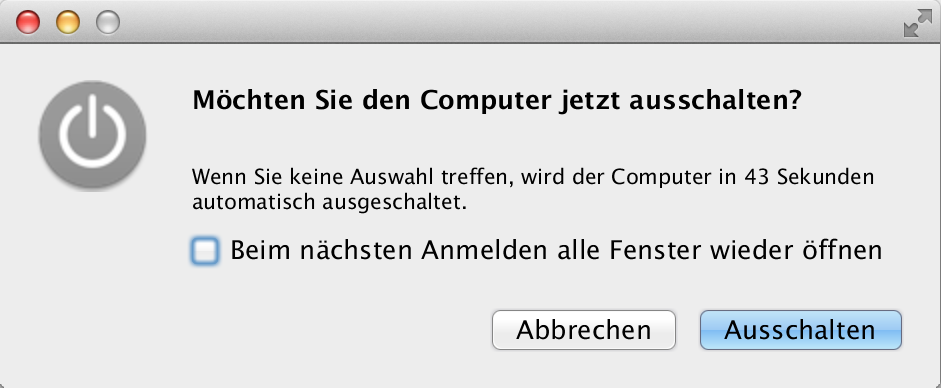Click the gray disabled zoom button
The image size is (941, 388).
pos(108,23)
